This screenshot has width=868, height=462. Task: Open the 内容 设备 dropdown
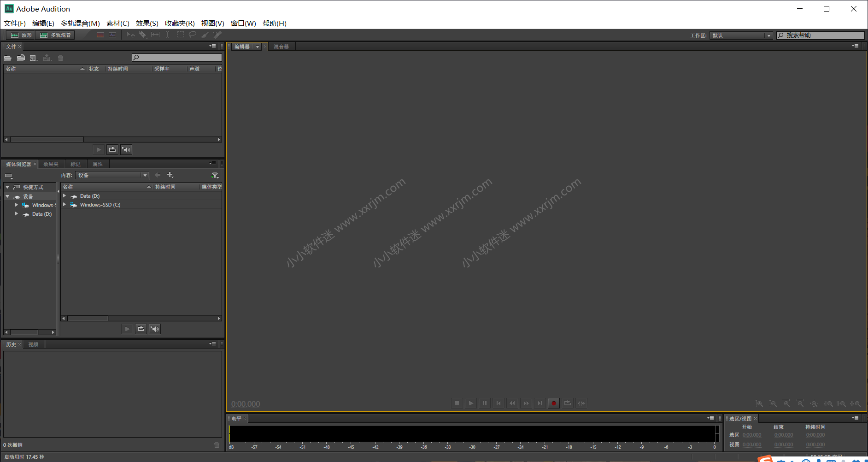[112, 175]
